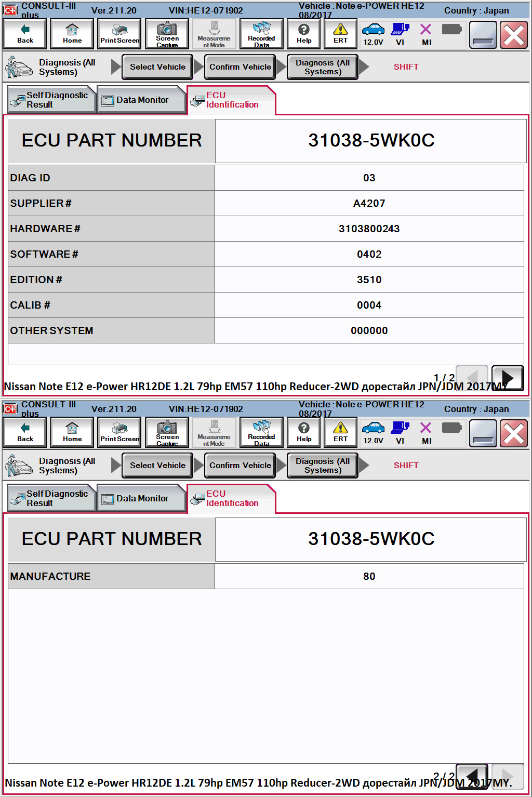532x797 pixels.
Task: Switch to Data Monitor tab, lower window
Action: point(141,498)
